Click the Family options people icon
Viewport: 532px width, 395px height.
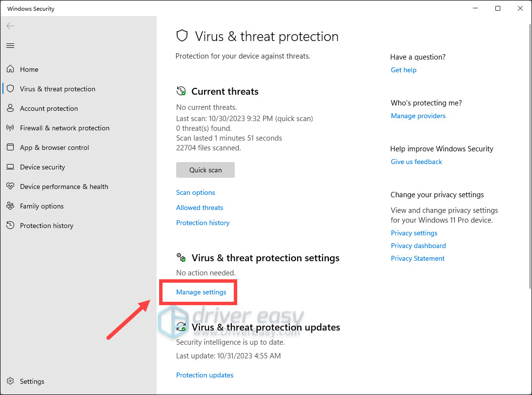pos(10,206)
